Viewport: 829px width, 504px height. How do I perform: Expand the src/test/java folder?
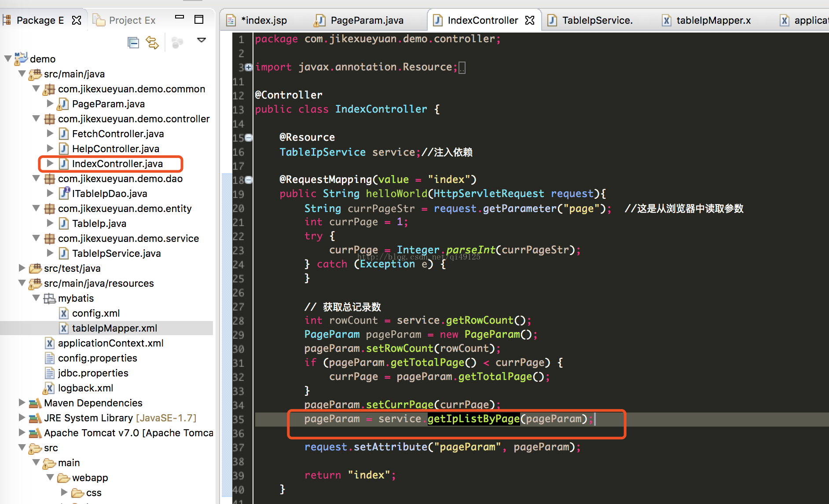coord(22,268)
